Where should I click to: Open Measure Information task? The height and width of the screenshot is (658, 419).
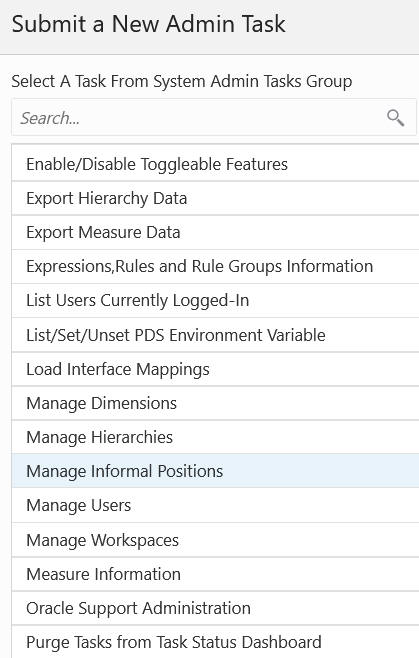coord(215,574)
